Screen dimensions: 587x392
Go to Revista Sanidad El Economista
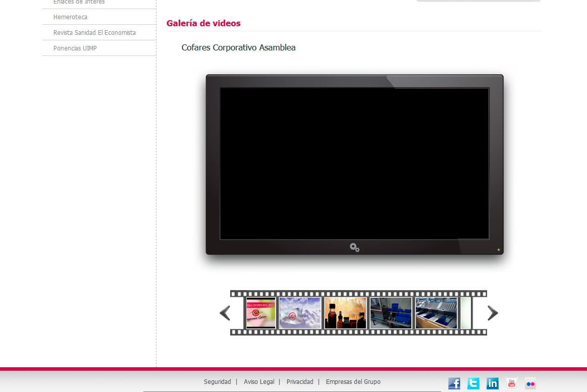(x=94, y=33)
